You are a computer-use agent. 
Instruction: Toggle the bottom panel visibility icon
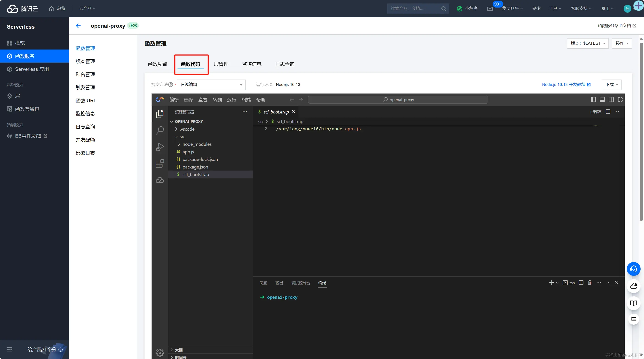coord(602,99)
